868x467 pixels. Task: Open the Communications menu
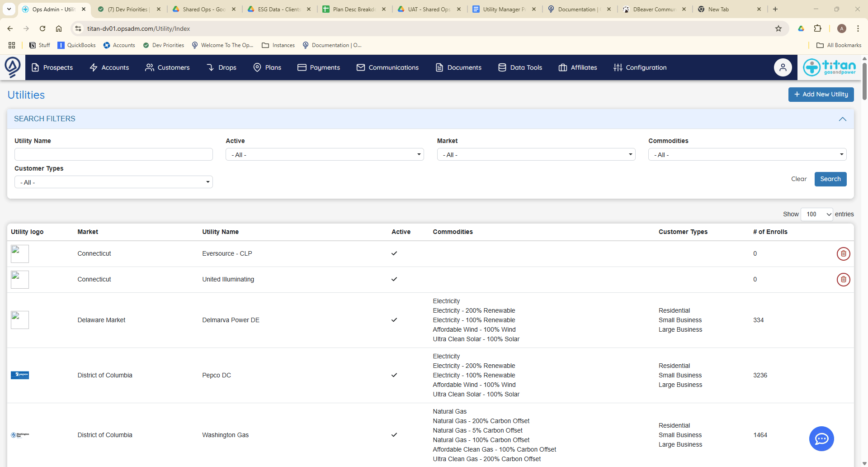tap(387, 67)
